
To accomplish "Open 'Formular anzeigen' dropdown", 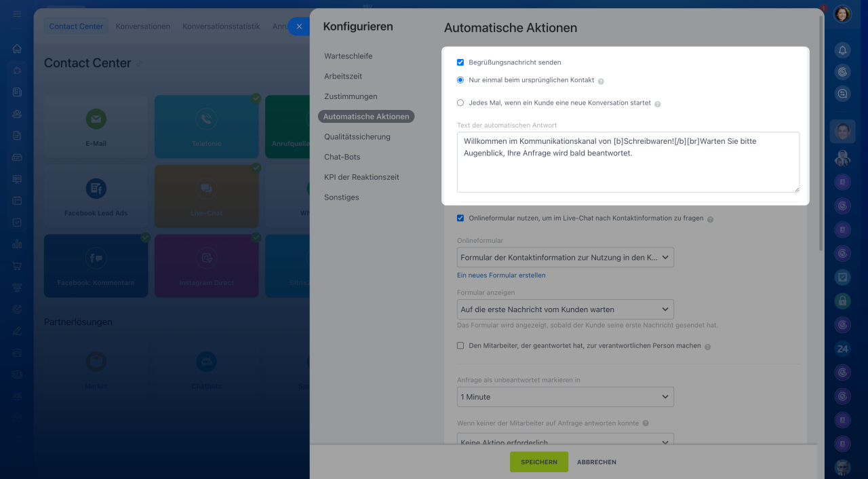I will 566,309.
